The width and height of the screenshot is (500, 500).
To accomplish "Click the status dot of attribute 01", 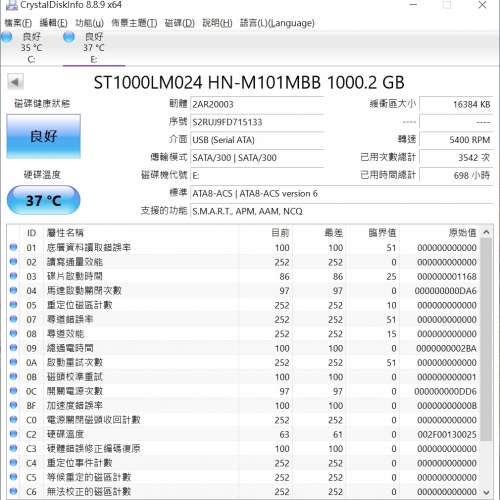I will pos(13,247).
